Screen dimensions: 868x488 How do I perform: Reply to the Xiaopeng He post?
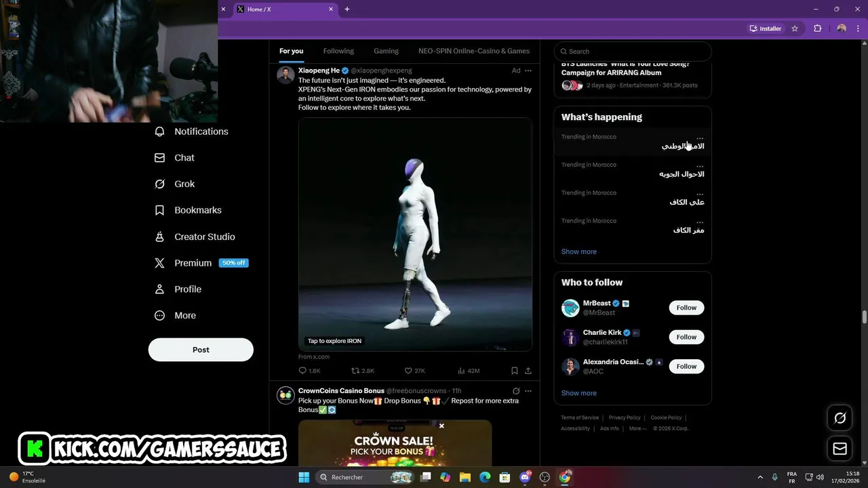click(x=309, y=371)
